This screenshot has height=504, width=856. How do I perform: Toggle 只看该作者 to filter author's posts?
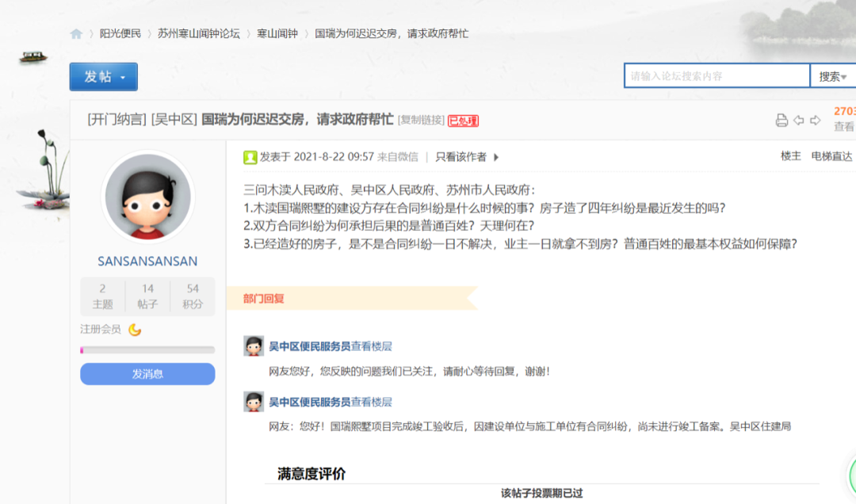point(462,156)
